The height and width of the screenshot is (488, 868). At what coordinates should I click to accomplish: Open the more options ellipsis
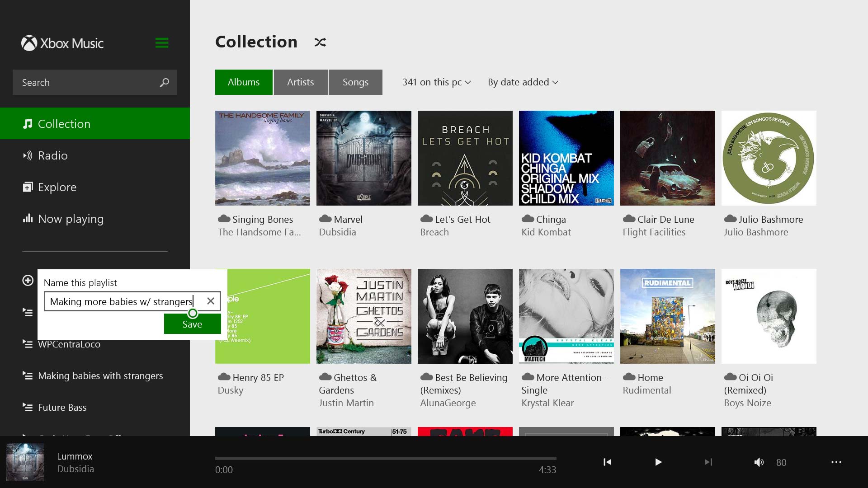(x=836, y=462)
